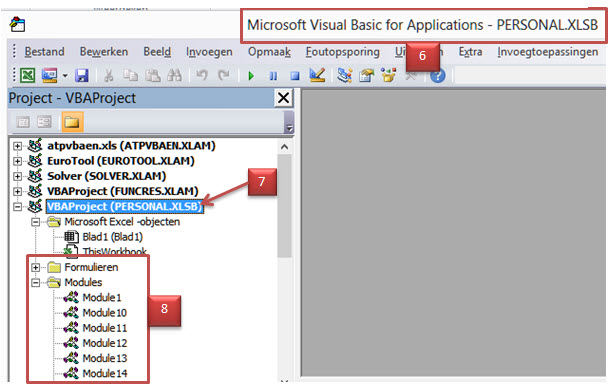This screenshot has width=609, height=387.
Task: Click the Redo arrow icon
Action: (x=223, y=75)
